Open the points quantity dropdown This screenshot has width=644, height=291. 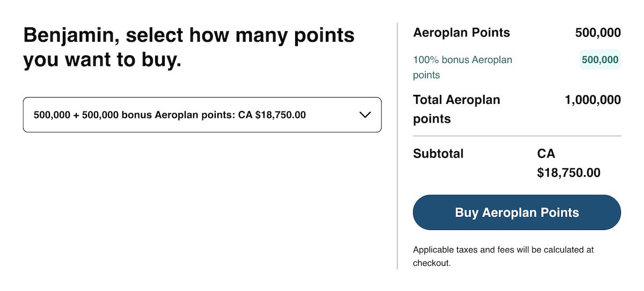pyautogui.click(x=202, y=115)
